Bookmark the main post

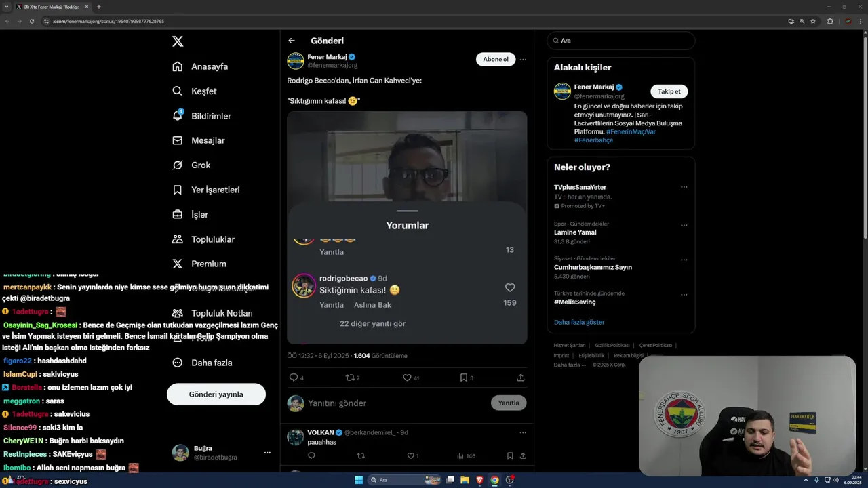(463, 378)
